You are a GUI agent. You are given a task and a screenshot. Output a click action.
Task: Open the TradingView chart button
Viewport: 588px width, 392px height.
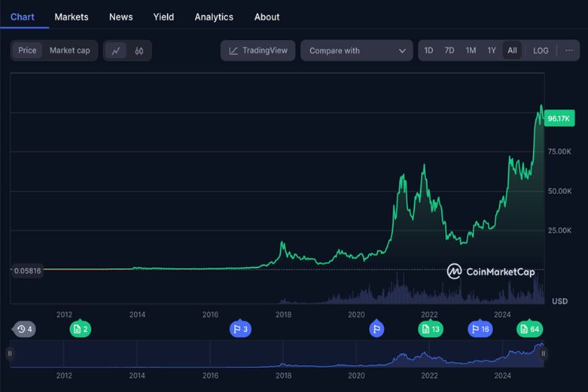point(258,50)
